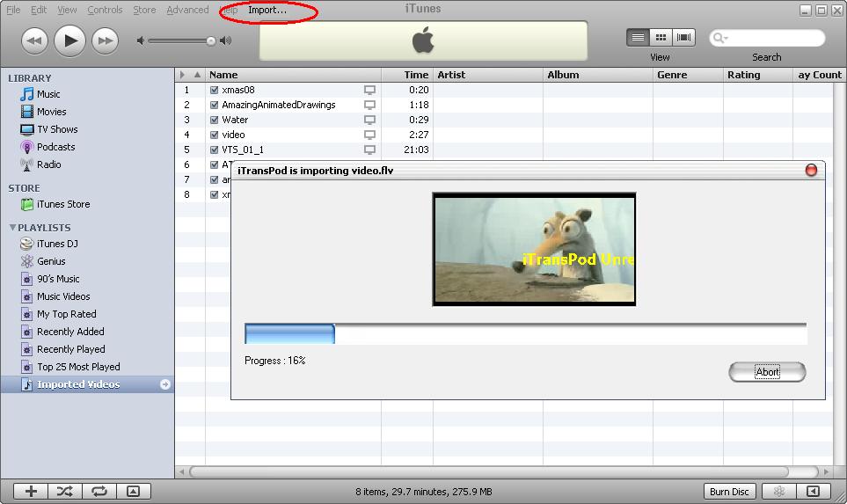Open the Advanced menu

tap(187, 10)
